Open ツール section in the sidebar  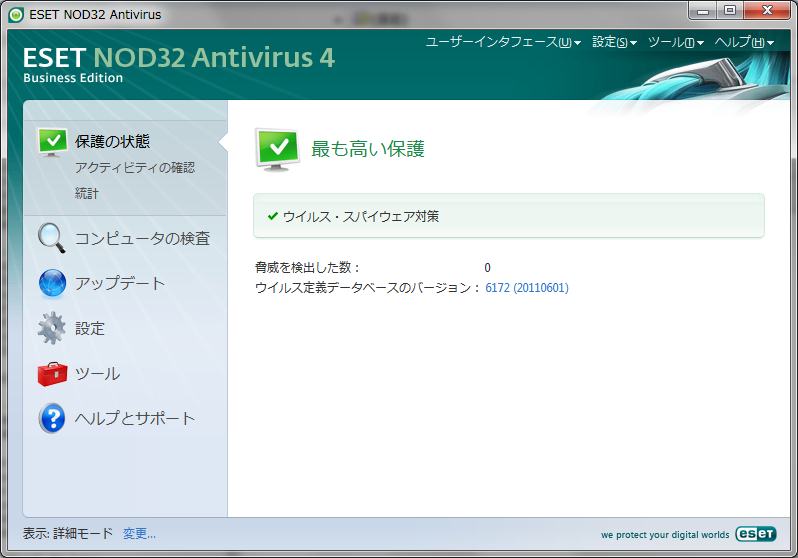[x=97, y=374]
